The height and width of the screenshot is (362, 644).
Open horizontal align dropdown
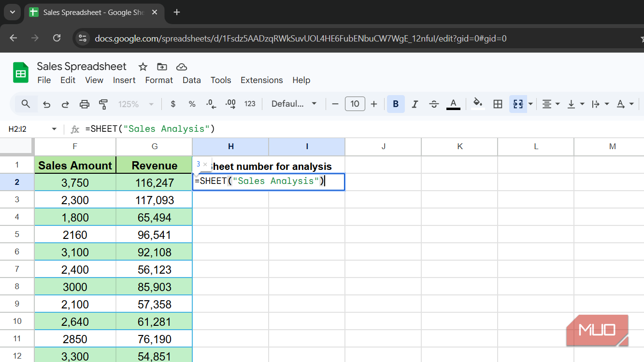pos(551,104)
